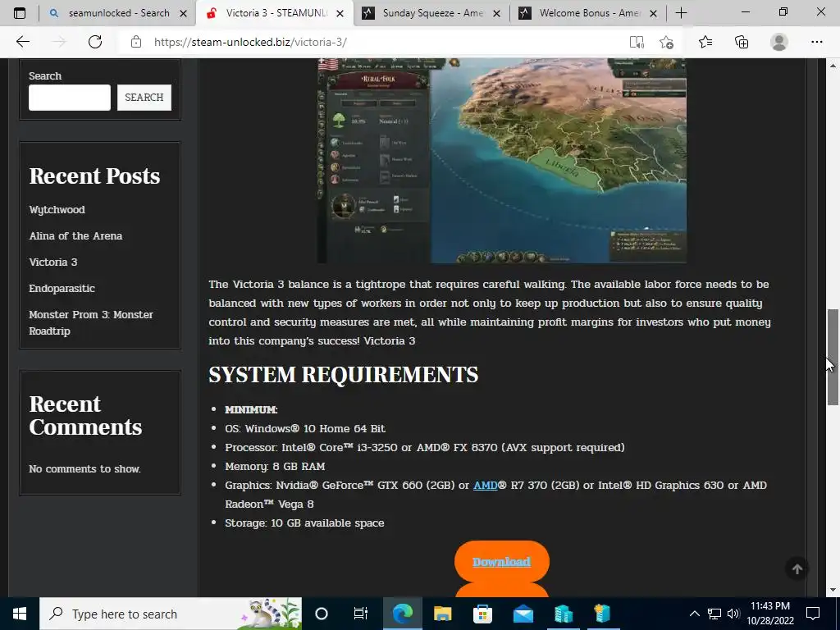Open the volume speaker tray icon
The height and width of the screenshot is (630, 840).
click(733, 614)
